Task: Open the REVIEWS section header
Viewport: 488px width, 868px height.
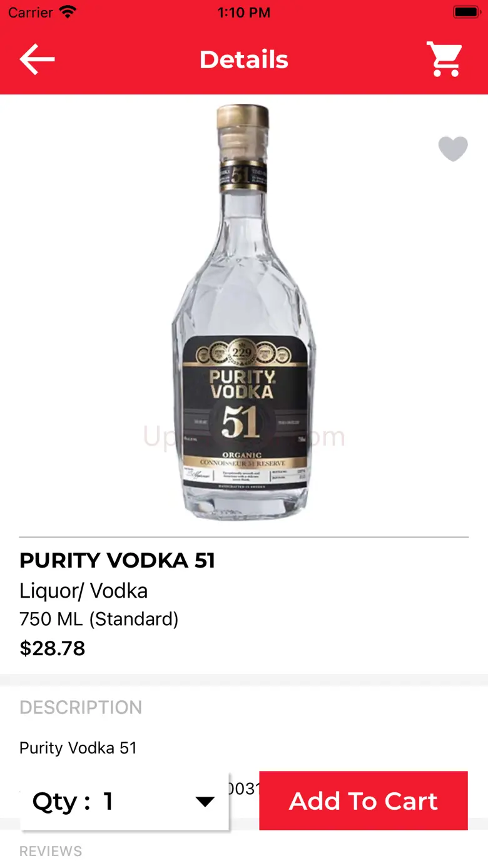Action: pos(51,851)
